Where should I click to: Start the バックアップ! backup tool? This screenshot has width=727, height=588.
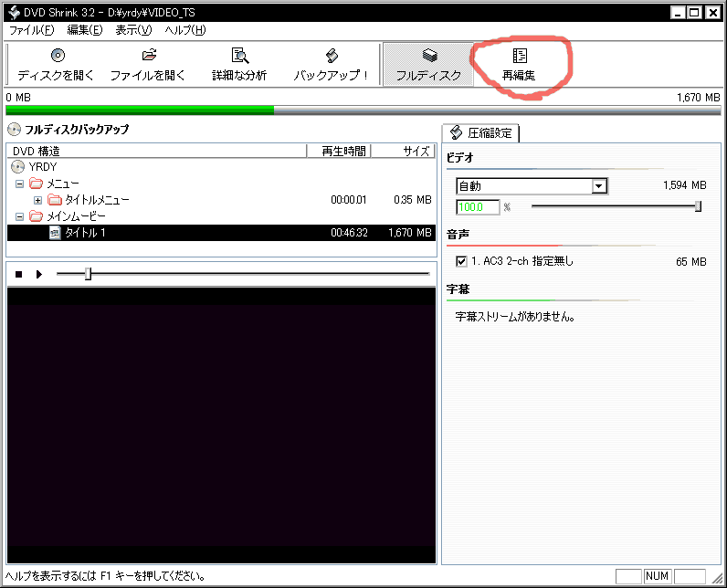[332, 55]
